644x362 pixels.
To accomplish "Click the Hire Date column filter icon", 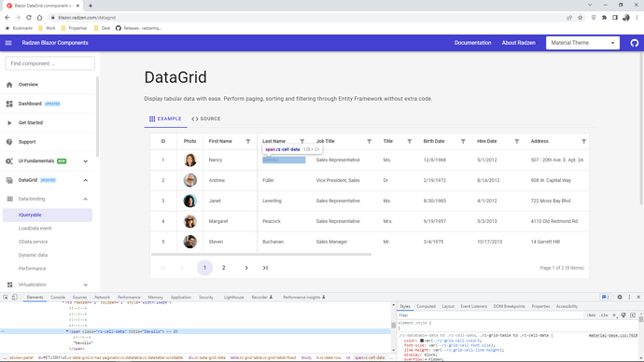I will click(517, 141).
